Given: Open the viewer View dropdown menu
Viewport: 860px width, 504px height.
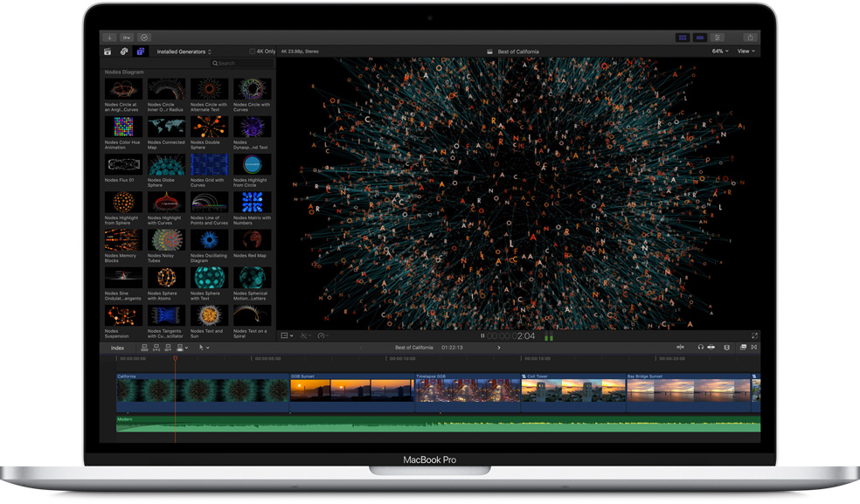Looking at the screenshot, I should [x=746, y=51].
